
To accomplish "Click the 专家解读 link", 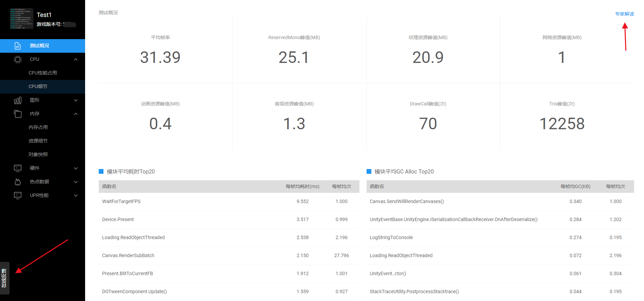I will click(625, 14).
